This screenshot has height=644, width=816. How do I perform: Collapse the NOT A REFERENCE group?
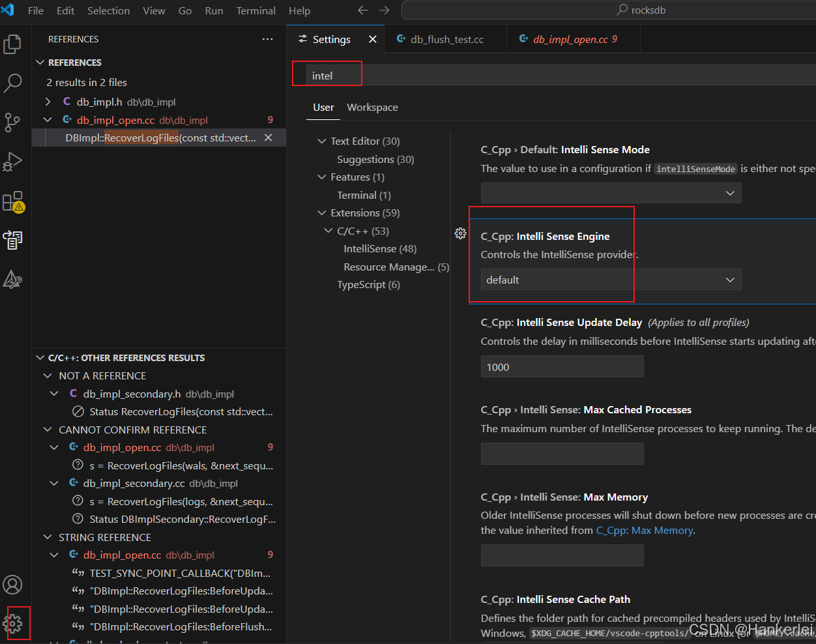tap(48, 375)
